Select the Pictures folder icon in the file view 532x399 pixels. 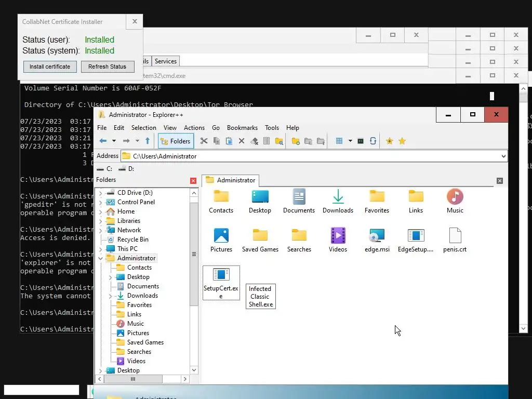pos(221,240)
